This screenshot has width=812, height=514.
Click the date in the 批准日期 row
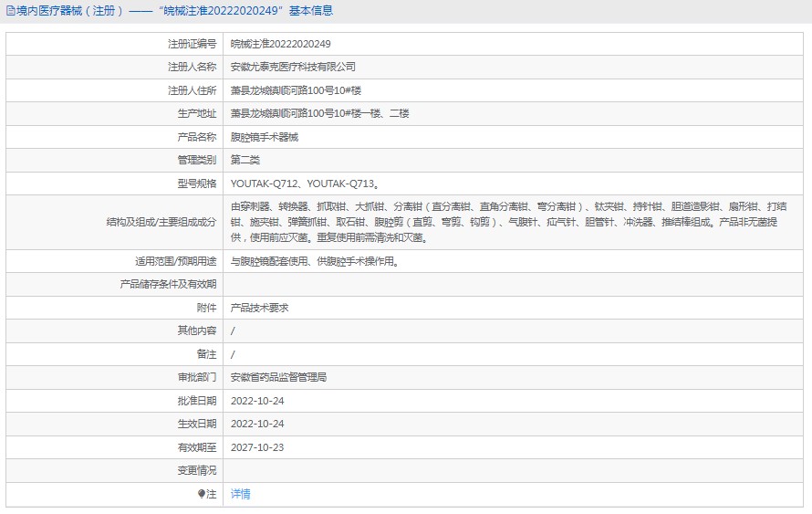pyautogui.click(x=257, y=401)
